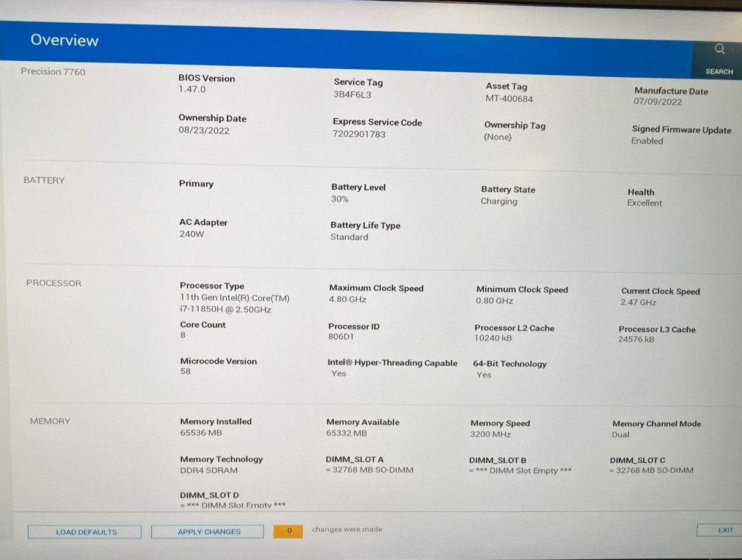Image resolution: width=742 pixels, height=560 pixels.
Task: Click the Apply Changes button
Action: pyautogui.click(x=208, y=532)
